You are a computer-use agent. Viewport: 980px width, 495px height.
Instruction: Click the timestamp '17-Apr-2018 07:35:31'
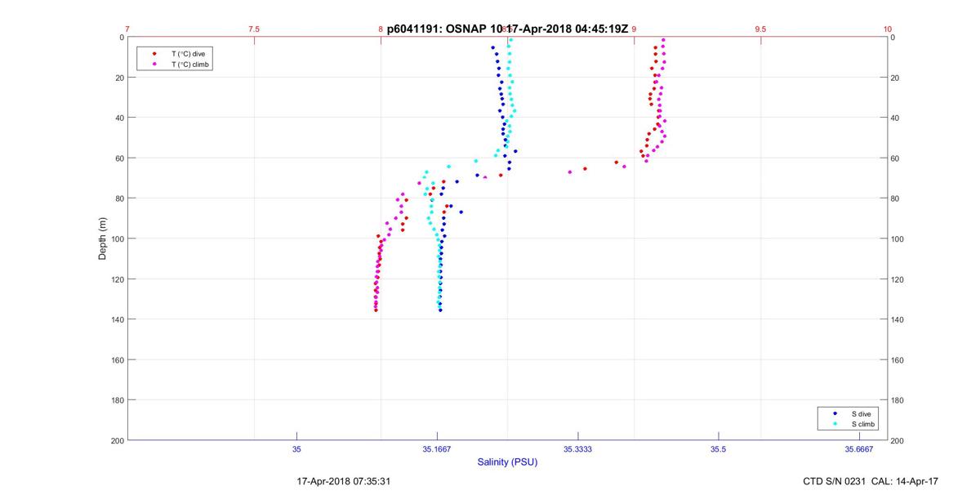(343, 482)
